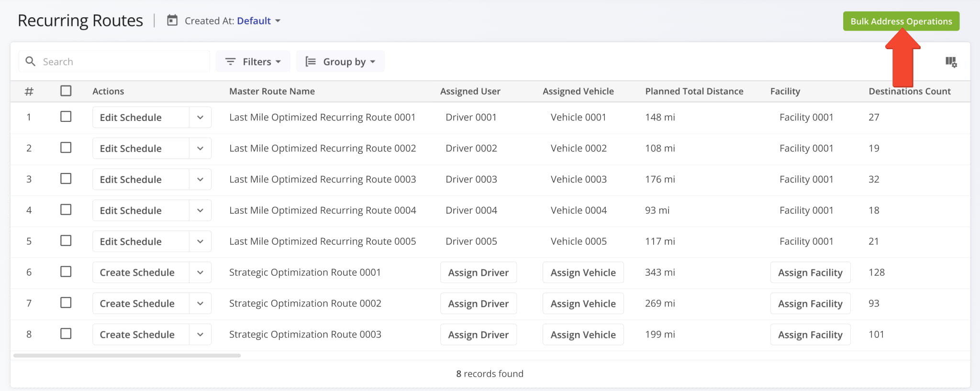Click the calendar icon beside Created At
Screen dimensions: 980x391
pos(172,21)
